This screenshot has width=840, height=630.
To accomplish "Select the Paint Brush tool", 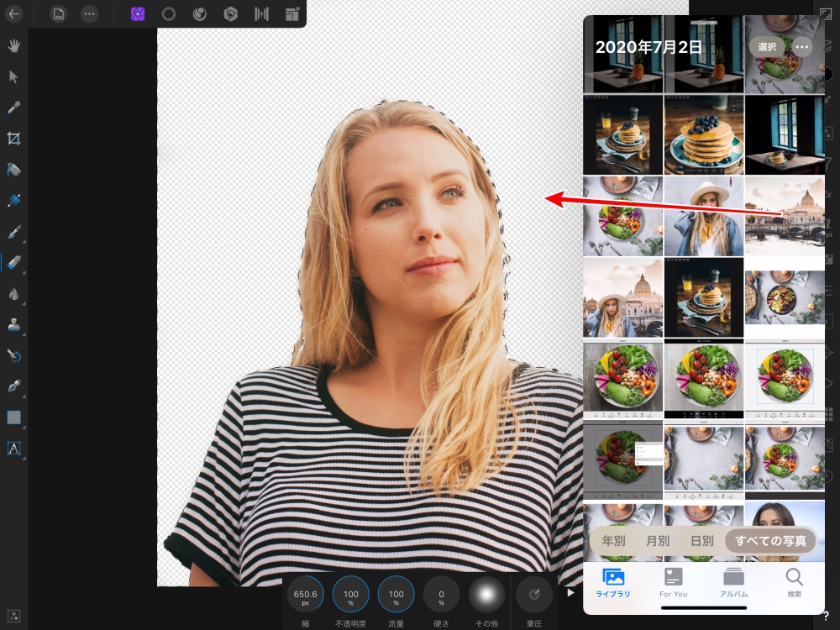I will point(13,232).
